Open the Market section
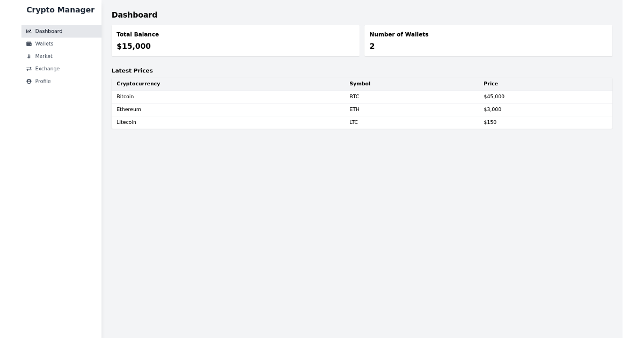Viewport: 644px width, 338px height. 44,56
